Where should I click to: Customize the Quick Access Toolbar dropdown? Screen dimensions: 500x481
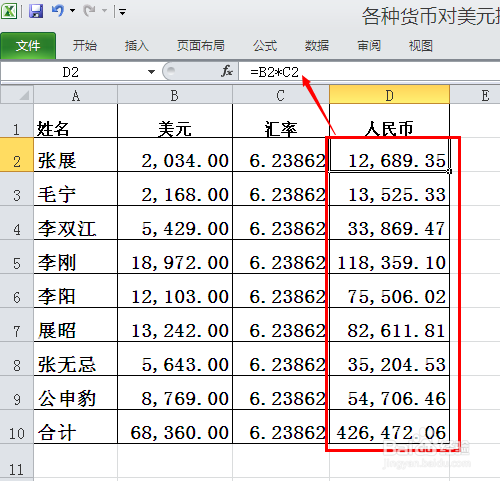[122, 12]
